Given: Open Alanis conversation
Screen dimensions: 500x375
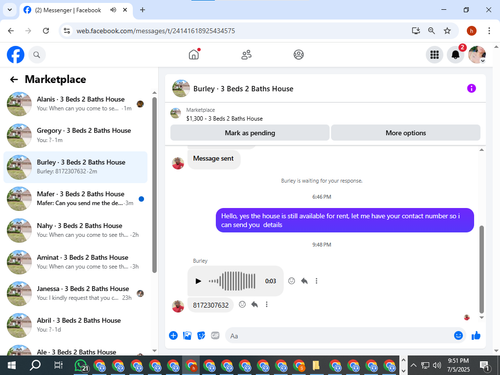Looking at the screenshot, I should 75,104.
